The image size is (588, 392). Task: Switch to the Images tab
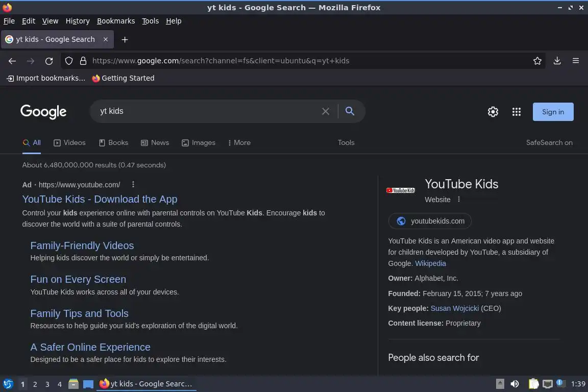pyautogui.click(x=199, y=142)
